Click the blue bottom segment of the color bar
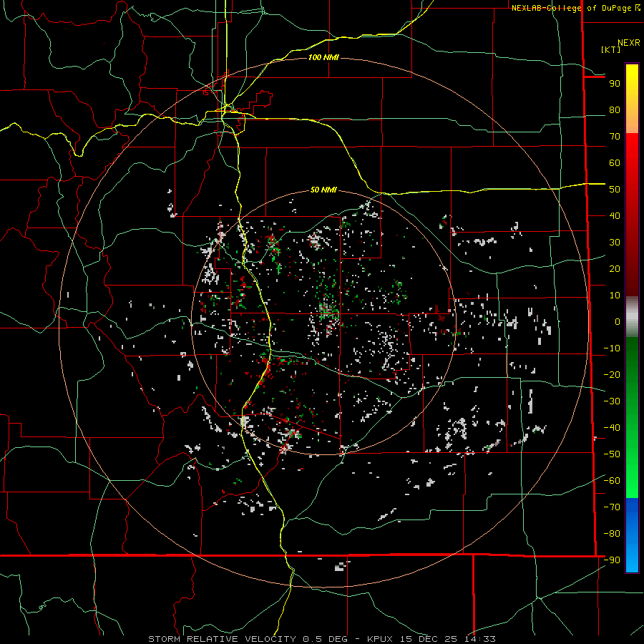Image resolution: width=644 pixels, height=644 pixels. click(x=632, y=535)
